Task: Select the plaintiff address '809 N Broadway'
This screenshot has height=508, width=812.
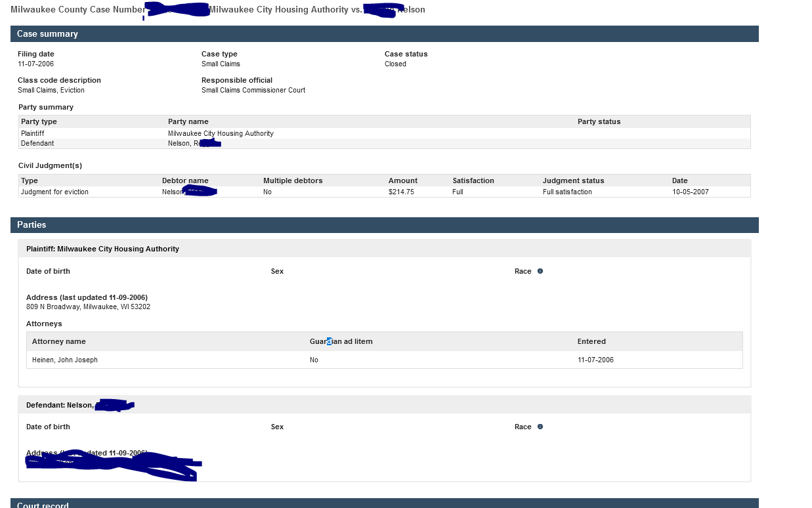Action: 88,307
